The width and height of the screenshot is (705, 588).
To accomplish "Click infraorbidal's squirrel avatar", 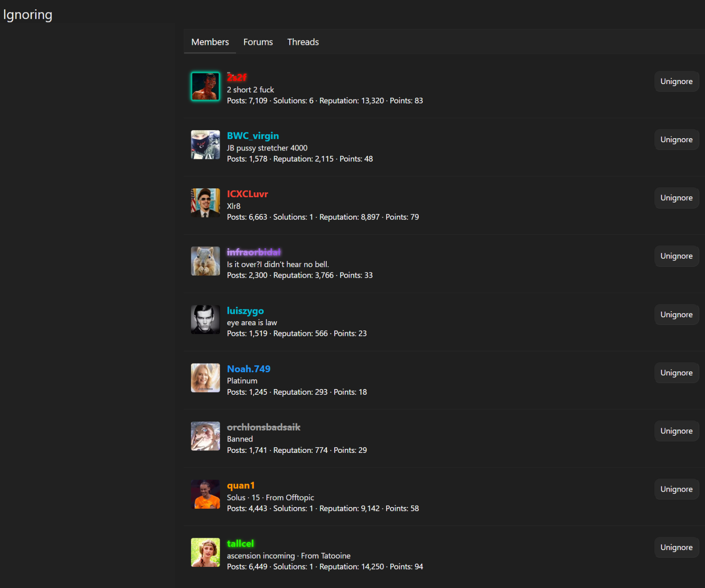I will pyautogui.click(x=205, y=261).
